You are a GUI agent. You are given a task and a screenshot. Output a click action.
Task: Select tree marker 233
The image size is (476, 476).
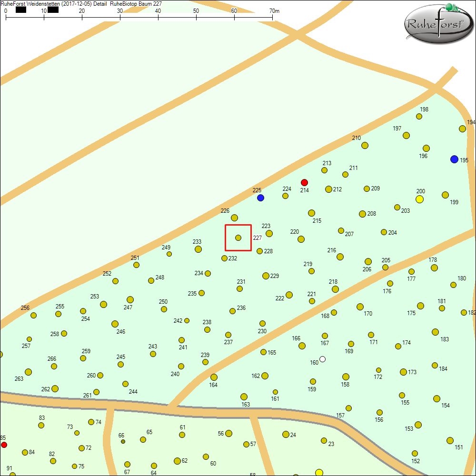pyautogui.click(x=198, y=249)
